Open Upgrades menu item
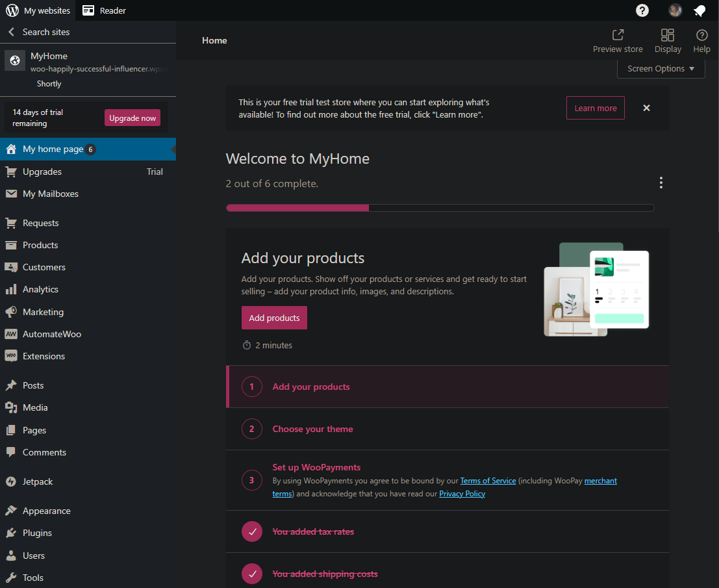Screen dimensions: 719x588 pyautogui.click(x=88, y=172)
